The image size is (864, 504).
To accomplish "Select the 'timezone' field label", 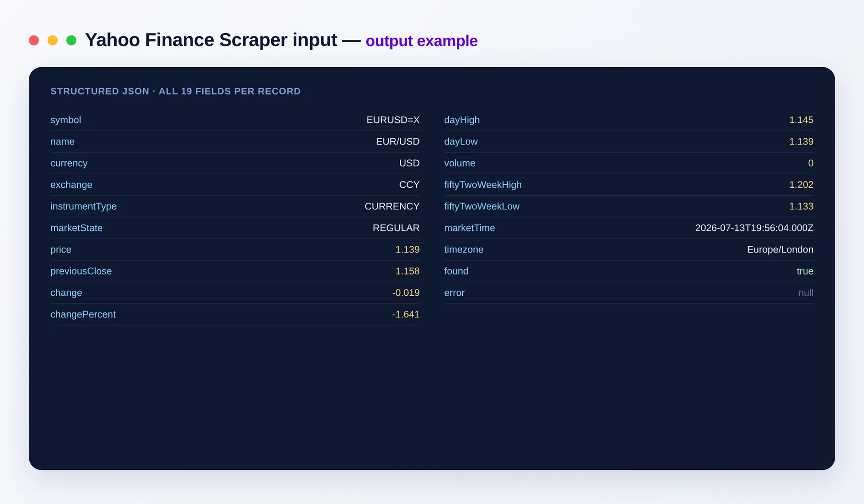I will [464, 250].
